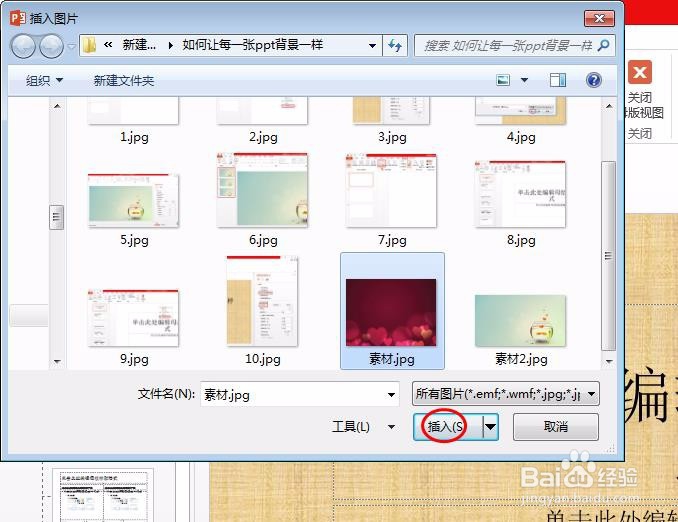Click the resize grip icon of dialog
Viewport: 678px width, 522px height.
[x=611, y=449]
